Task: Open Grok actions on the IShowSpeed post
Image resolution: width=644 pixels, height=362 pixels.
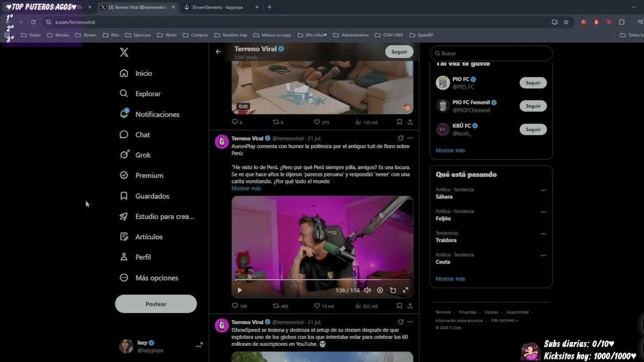Action: pos(400,322)
